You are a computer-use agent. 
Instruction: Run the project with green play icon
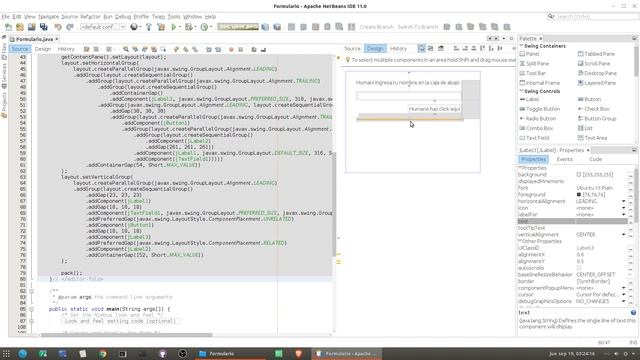(x=173, y=27)
